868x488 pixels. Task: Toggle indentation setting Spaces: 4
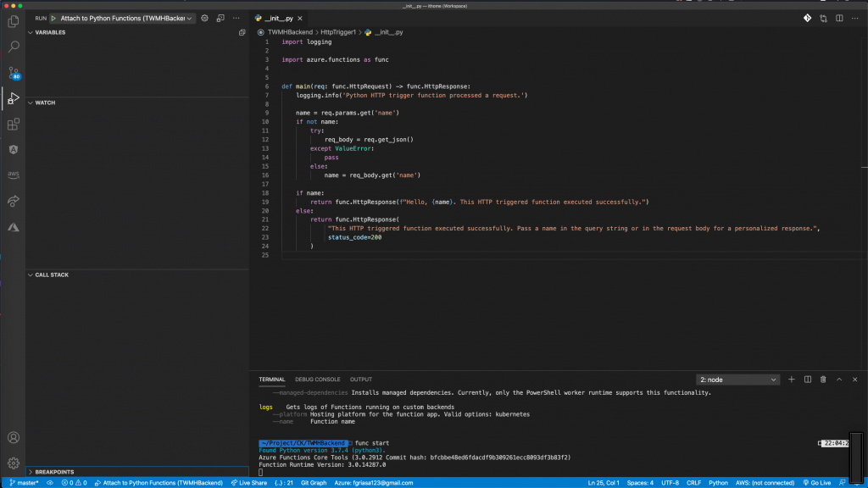(x=640, y=483)
